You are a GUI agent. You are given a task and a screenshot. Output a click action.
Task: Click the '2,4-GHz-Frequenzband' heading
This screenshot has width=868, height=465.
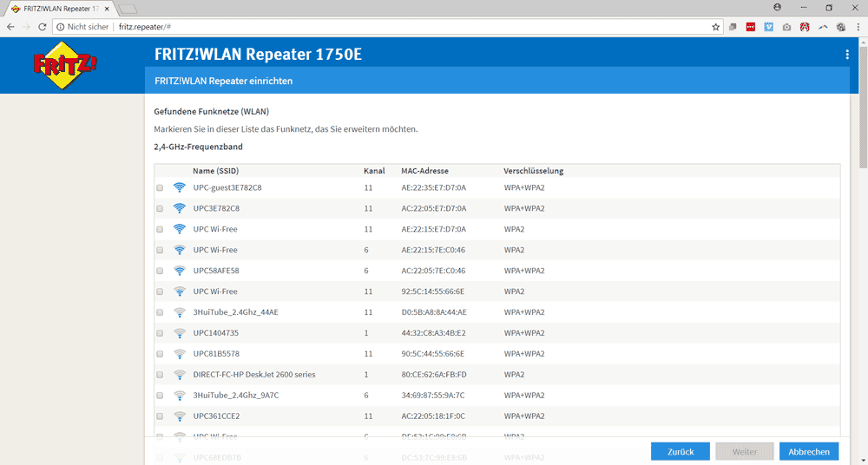click(198, 147)
